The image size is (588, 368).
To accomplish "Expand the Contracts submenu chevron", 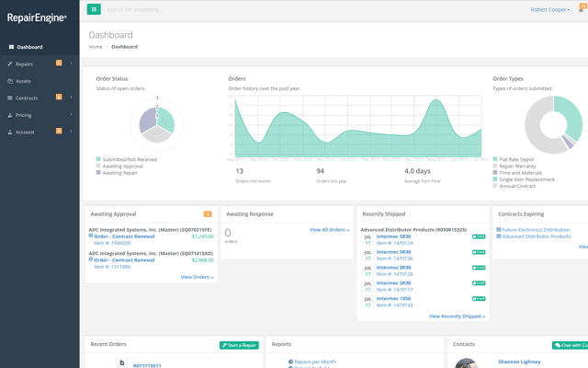I will tap(72, 98).
